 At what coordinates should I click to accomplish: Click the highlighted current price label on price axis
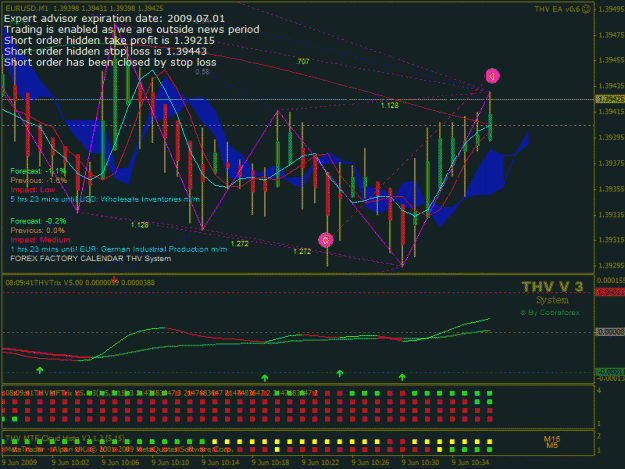610,99
